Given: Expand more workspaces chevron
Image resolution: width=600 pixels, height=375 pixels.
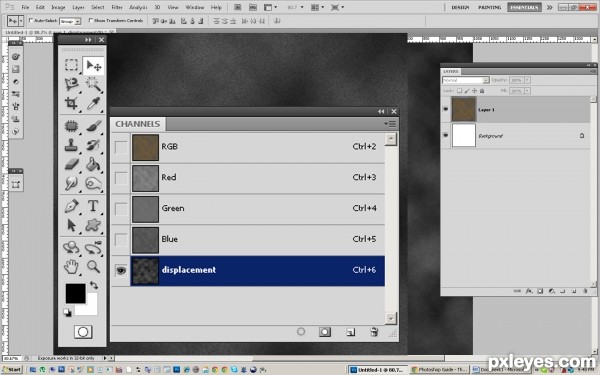Looking at the screenshot, I should pyautogui.click(x=549, y=7).
